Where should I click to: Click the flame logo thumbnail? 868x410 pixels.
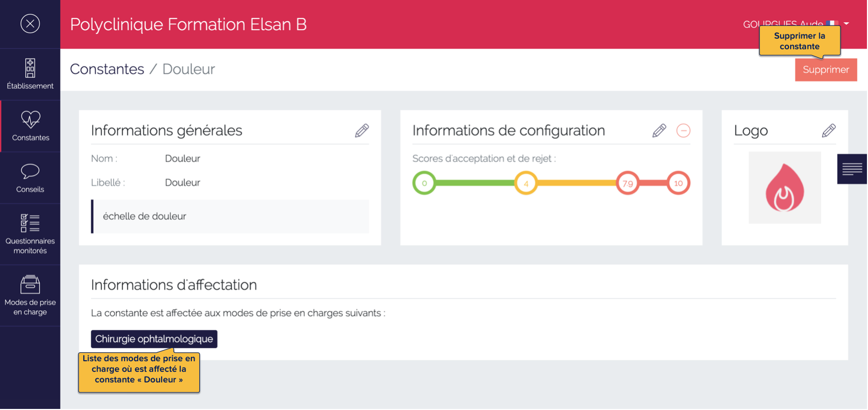click(785, 188)
